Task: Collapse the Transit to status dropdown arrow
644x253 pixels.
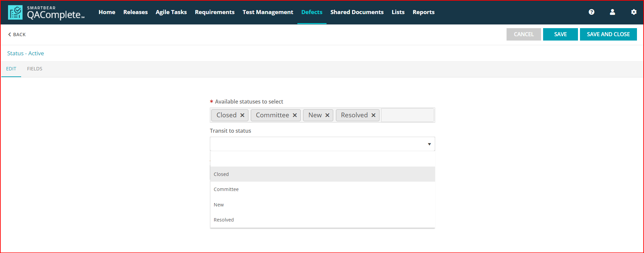Action: click(x=429, y=144)
